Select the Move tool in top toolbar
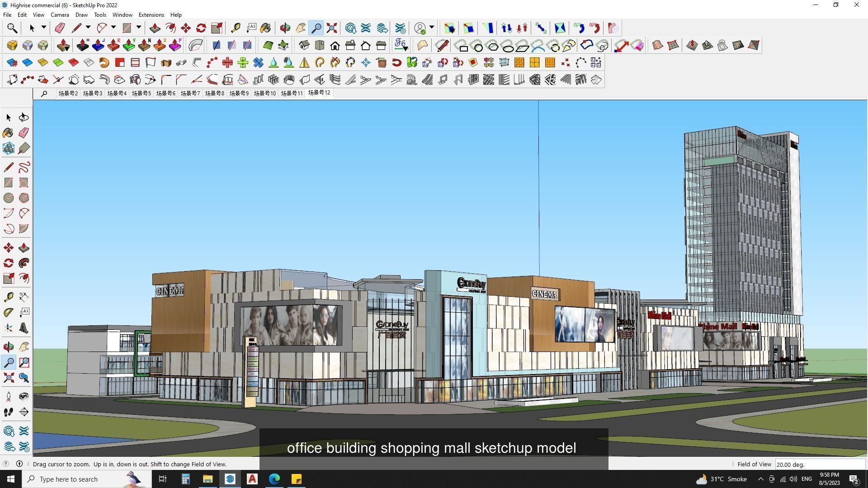The image size is (868, 488). [186, 28]
